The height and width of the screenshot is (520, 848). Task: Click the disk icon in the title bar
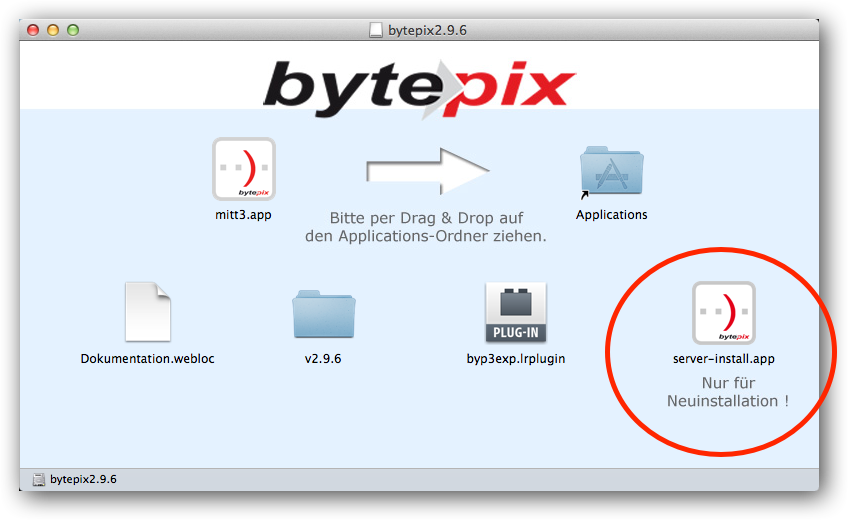376,30
